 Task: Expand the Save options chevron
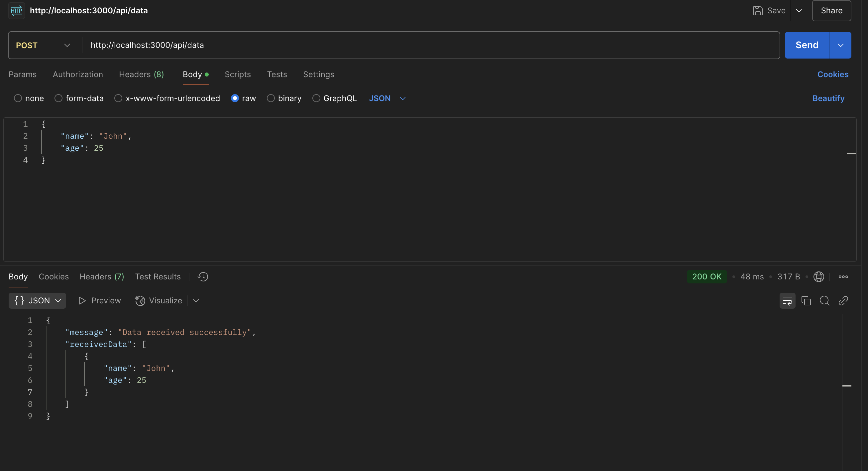pos(799,10)
